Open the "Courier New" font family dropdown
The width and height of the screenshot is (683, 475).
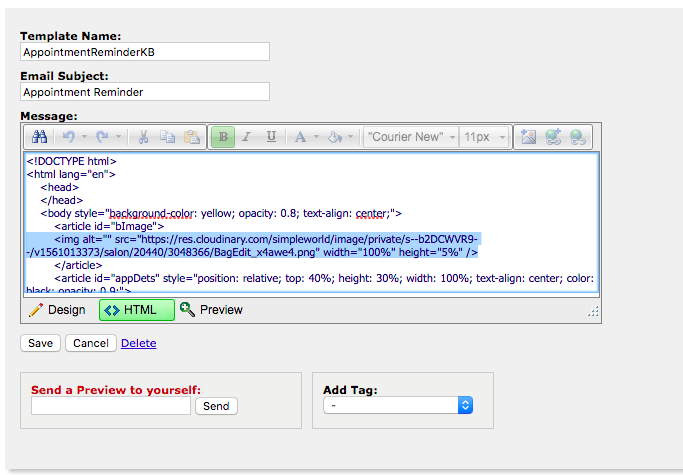click(x=411, y=137)
